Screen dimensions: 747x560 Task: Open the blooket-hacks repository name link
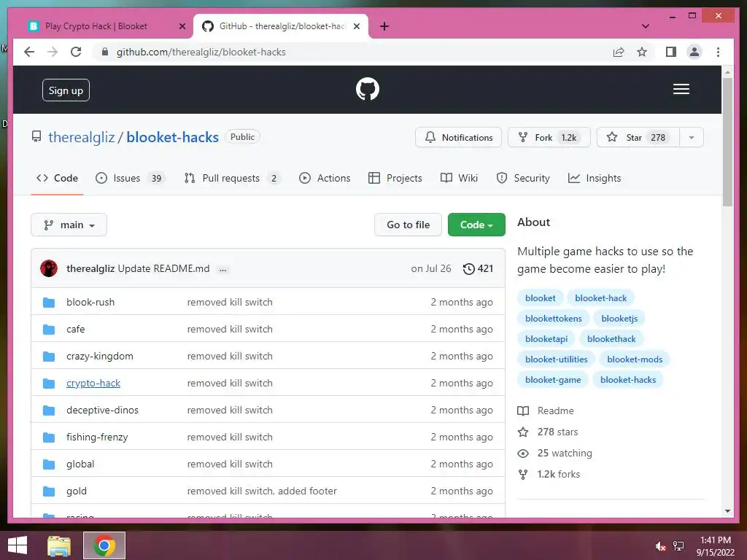click(172, 138)
